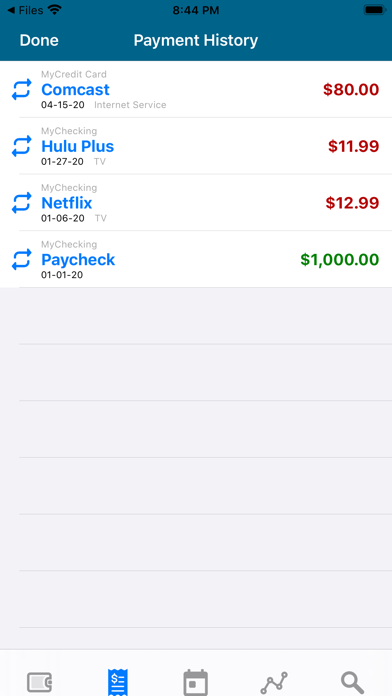This screenshot has height=696, width=392.
Task: Open the Netflix payment entry
Action: click(x=196, y=203)
